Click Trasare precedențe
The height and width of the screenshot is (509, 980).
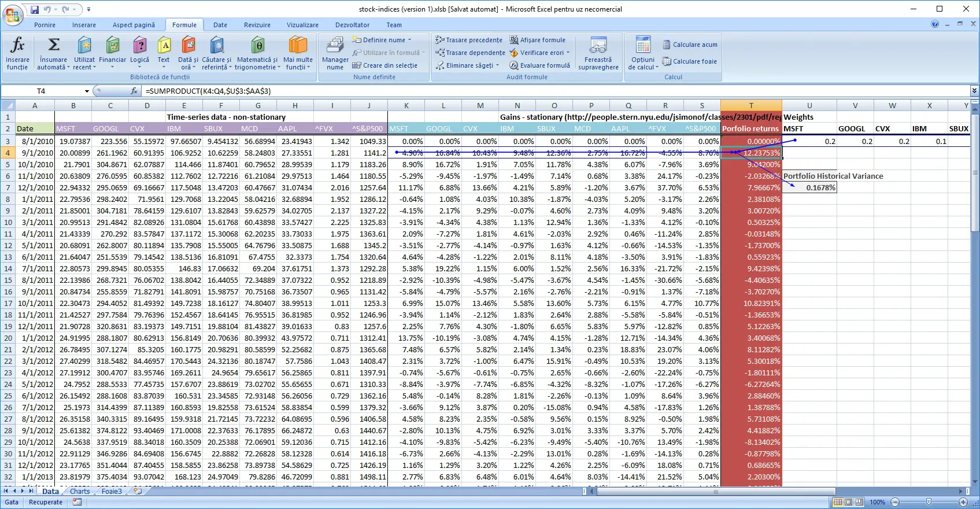pyautogui.click(x=469, y=40)
